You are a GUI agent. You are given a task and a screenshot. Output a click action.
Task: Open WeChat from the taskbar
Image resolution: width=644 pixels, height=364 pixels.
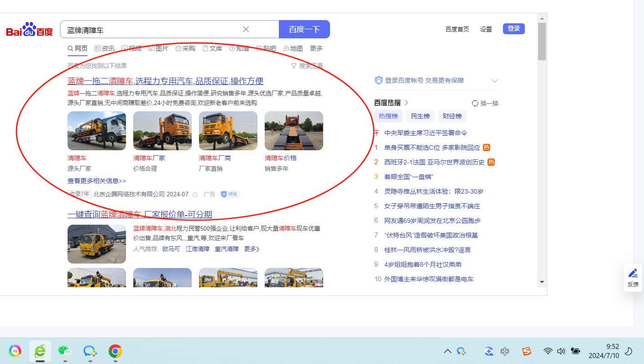65,351
